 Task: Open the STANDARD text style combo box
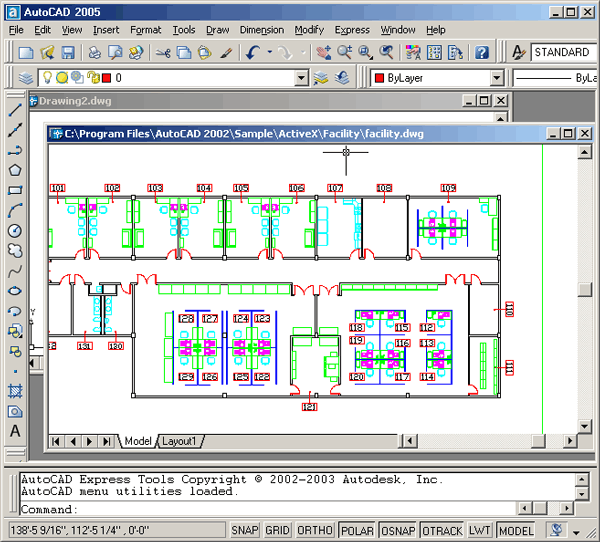coord(565,52)
